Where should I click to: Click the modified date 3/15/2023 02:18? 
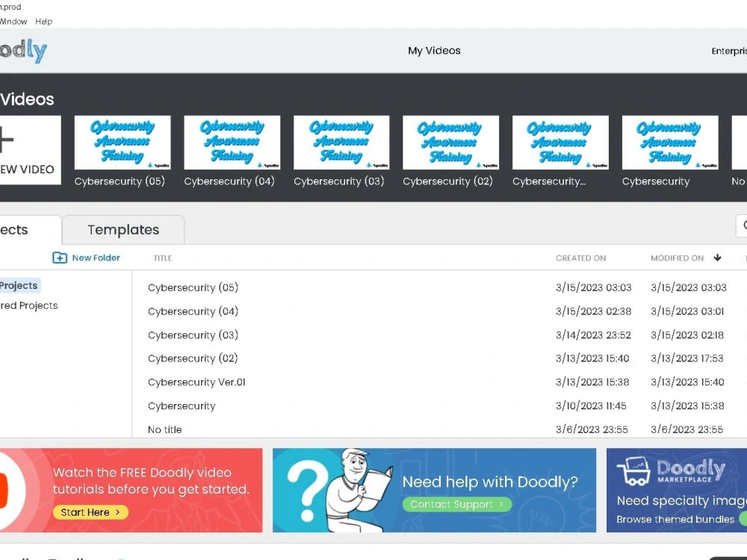pyautogui.click(x=687, y=335)
